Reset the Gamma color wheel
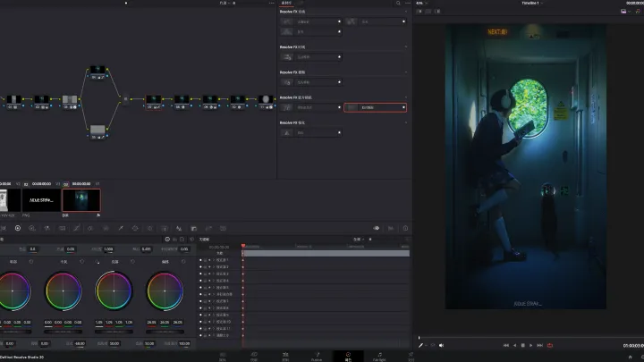 pyautogui.click(x=81, y=261)
